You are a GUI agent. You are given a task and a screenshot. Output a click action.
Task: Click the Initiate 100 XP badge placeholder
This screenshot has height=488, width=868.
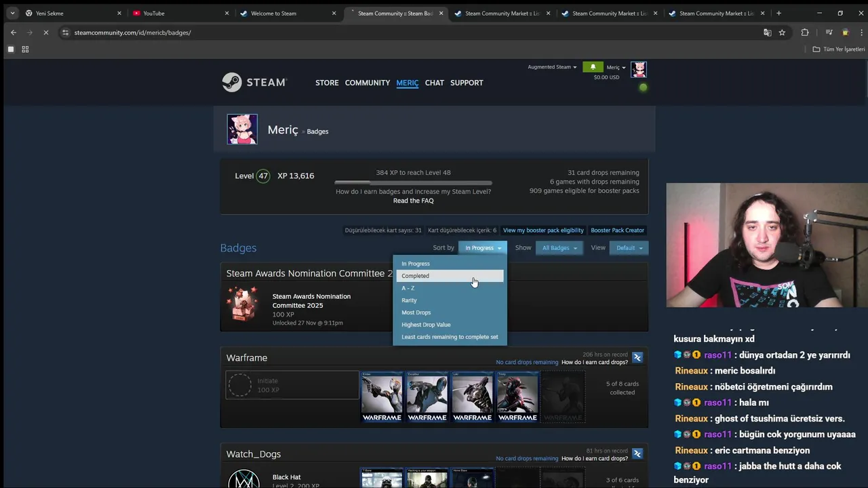point(292,385)
